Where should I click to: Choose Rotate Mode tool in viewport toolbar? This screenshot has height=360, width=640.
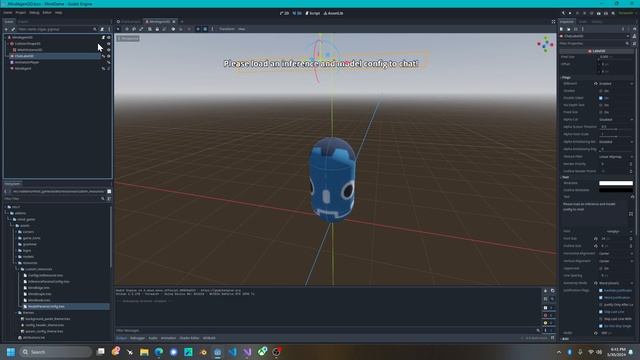(x=134, y=29)
